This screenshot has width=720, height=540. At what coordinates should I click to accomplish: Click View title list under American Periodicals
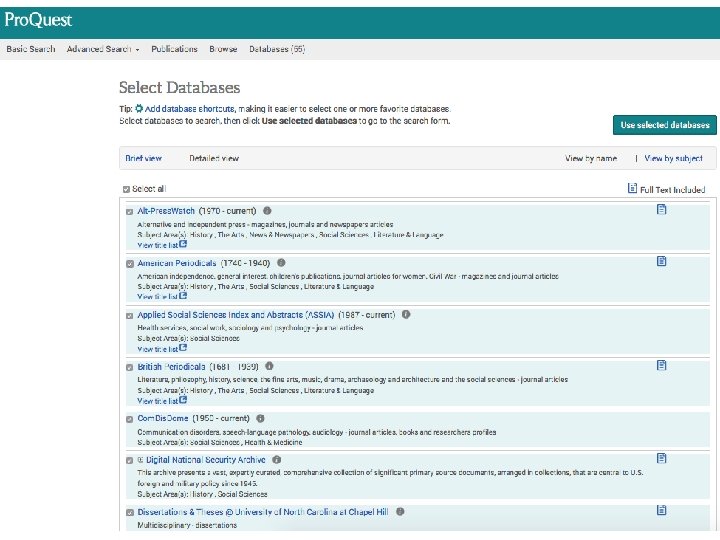coord(158,297)
